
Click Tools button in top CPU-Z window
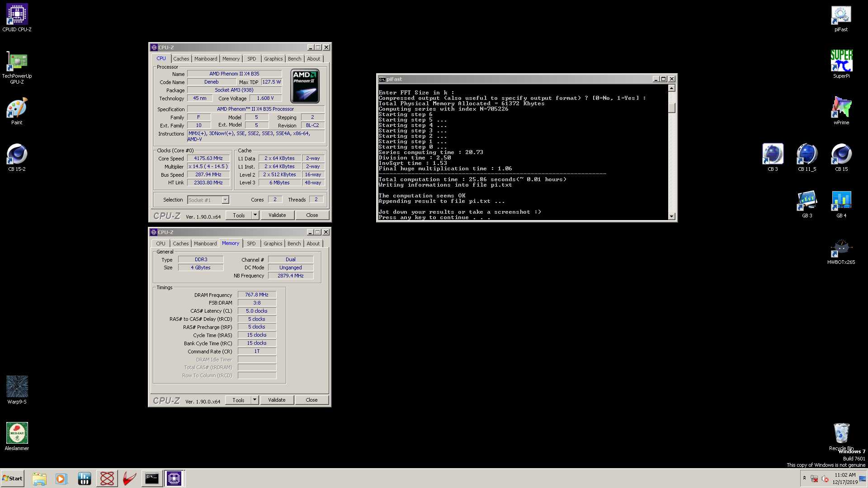239,215
